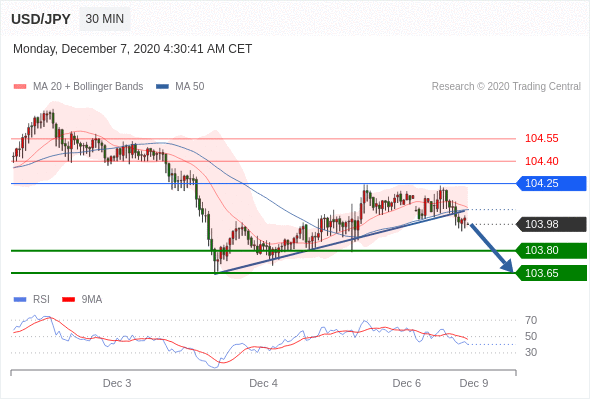Click the 30 MIN timeframe badge
The image size is (590, 400).
pyautogui.click(x=105, y=19)
